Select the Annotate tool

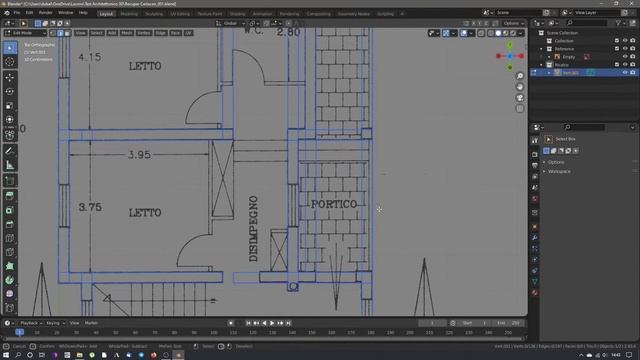[10, 151]
